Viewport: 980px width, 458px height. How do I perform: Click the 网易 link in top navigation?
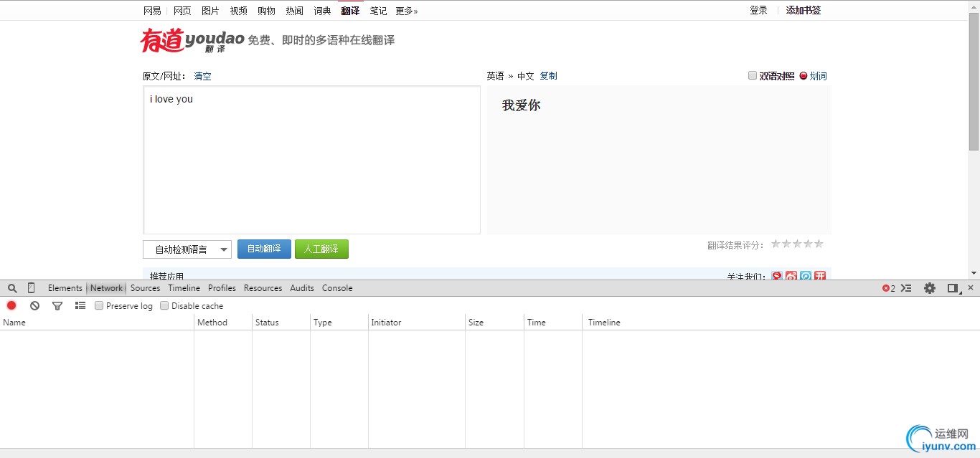coord(152,11)
